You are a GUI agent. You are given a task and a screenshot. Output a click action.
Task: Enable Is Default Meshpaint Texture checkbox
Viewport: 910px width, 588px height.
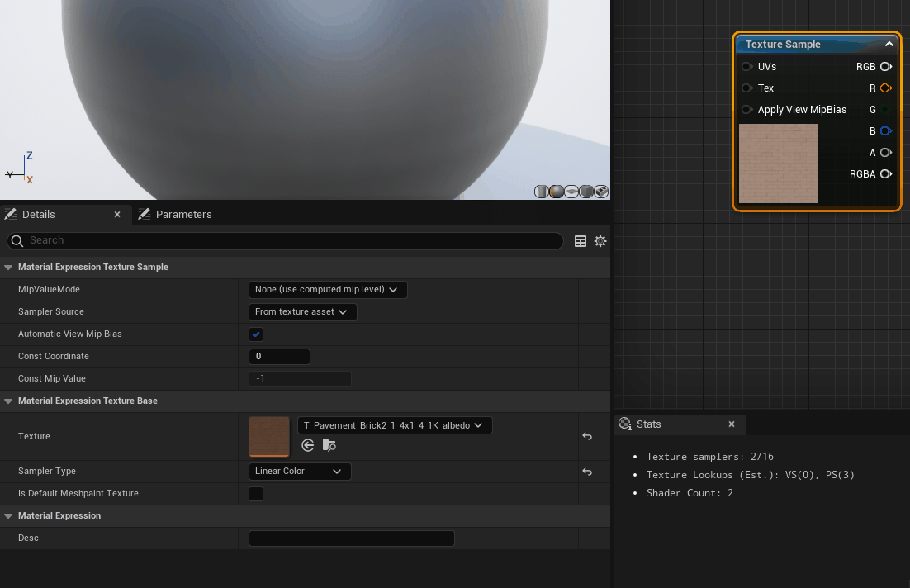pos(256,493)
